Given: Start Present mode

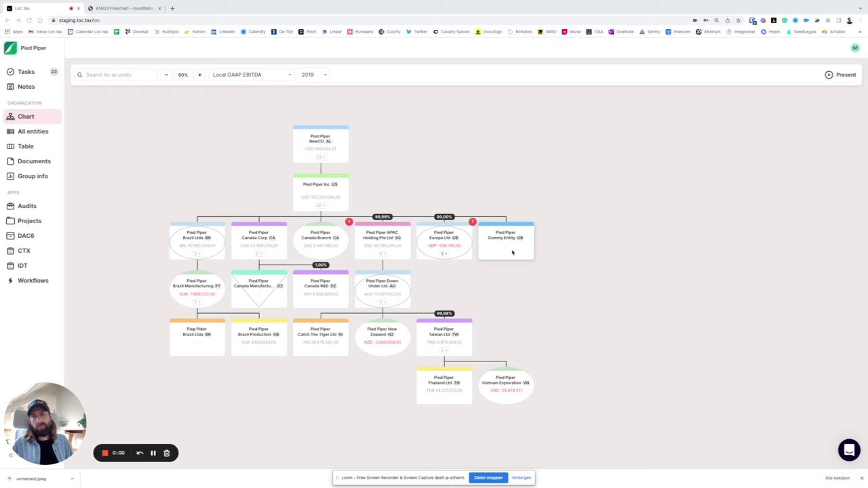Looking at the screenshot, I should (x=840, y=75).
